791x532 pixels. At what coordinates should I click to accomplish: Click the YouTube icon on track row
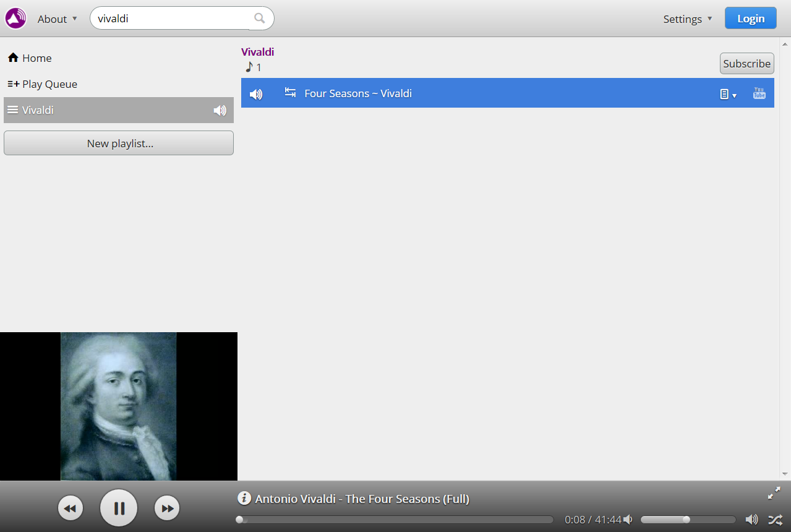pos(759,93)
